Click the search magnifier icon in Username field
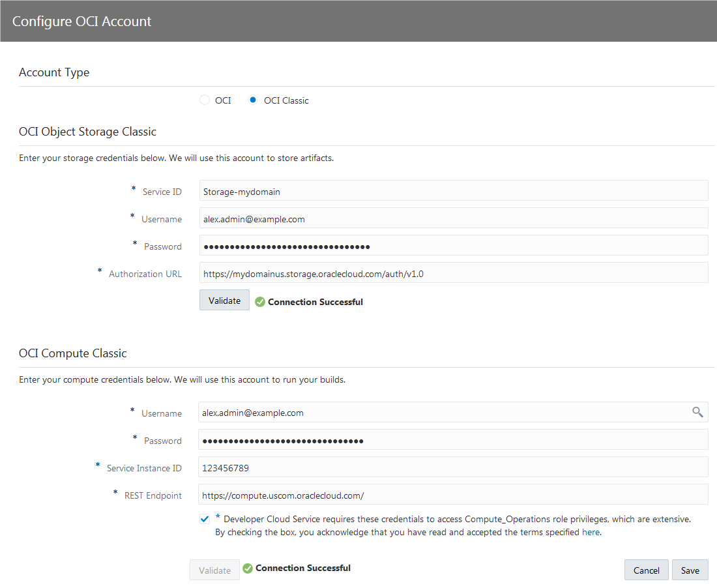717x588 pixels. (x=697, y=412)
